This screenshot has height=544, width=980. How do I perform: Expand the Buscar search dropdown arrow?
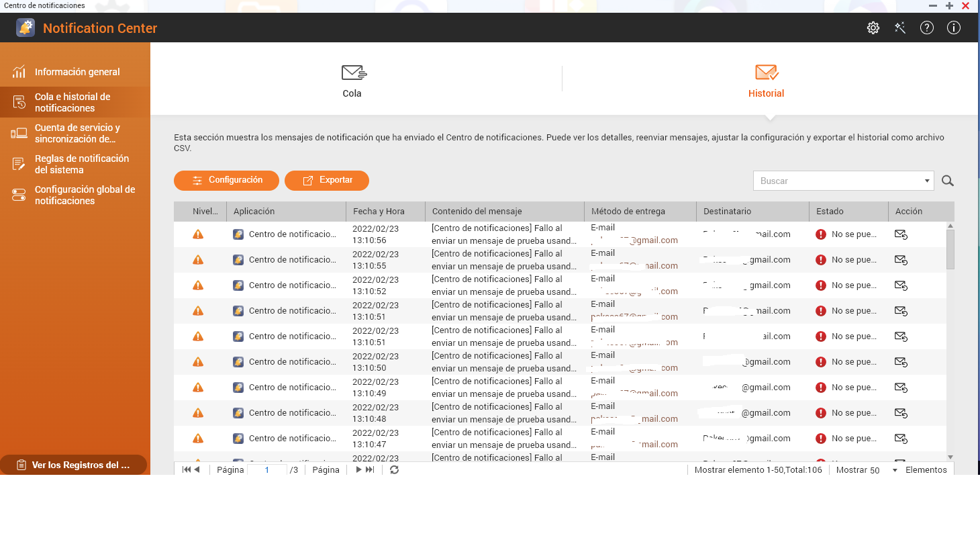click(927, 181)
